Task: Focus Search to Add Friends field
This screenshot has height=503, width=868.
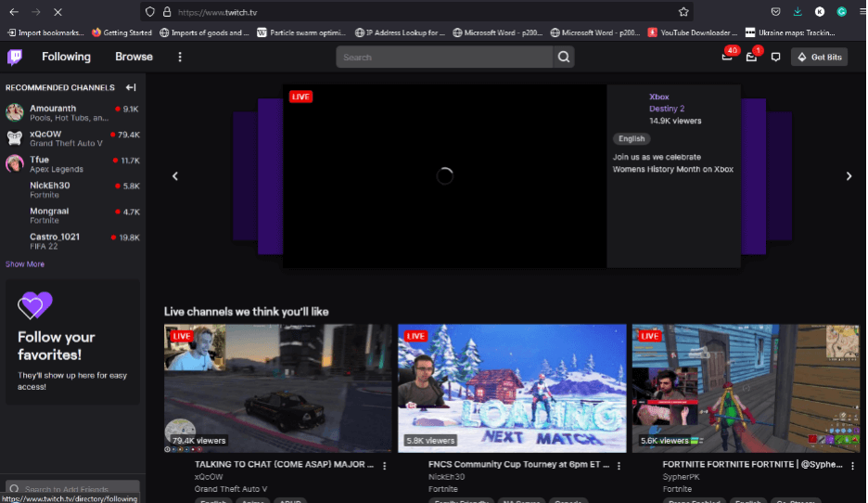Action: 72,489
